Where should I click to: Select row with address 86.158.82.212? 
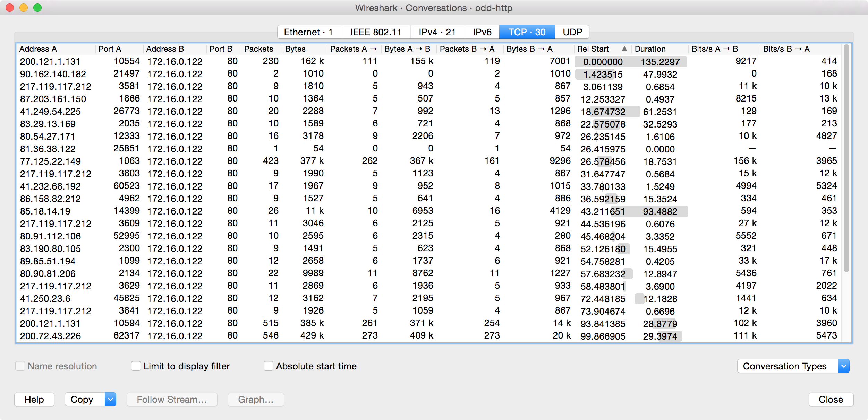click(x=428, y=199)
